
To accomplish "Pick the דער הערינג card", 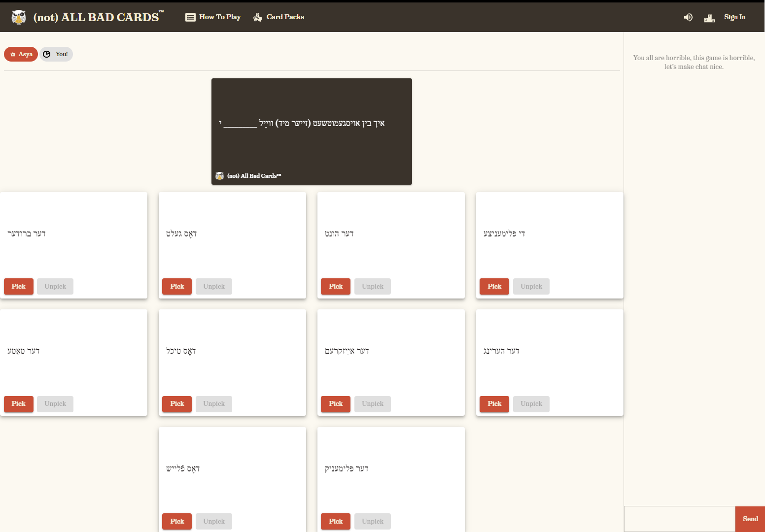I will click(494, 404).
